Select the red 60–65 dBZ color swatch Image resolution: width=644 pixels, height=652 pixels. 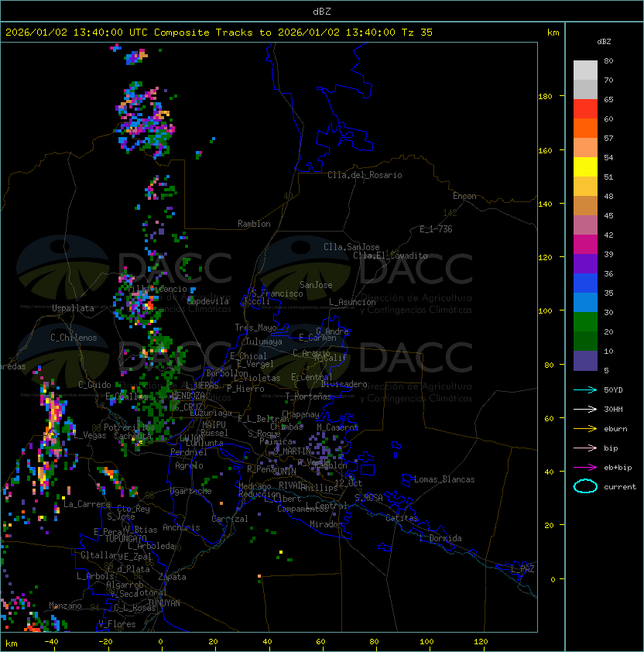click(x=585, y=109)
